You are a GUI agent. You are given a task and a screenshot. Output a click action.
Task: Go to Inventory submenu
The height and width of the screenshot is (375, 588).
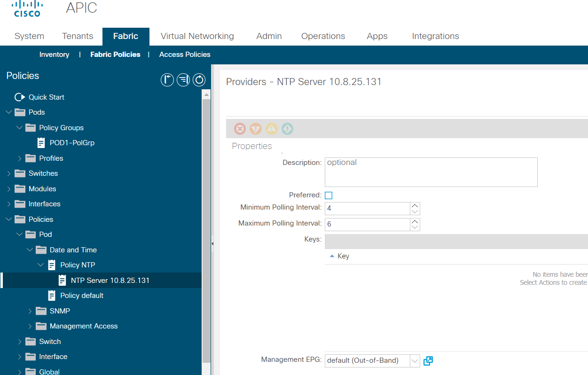tap(54, 55)
